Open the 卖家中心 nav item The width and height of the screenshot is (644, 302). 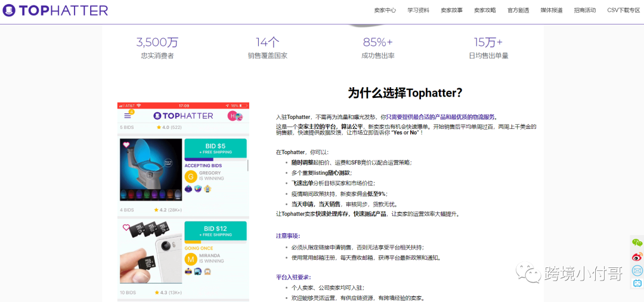[x=385, y=10]
